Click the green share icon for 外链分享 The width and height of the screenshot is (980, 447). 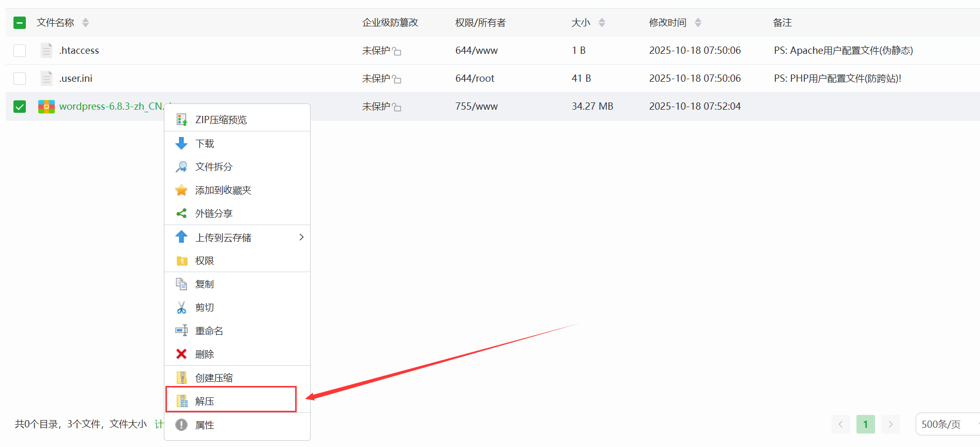[181, 213]
